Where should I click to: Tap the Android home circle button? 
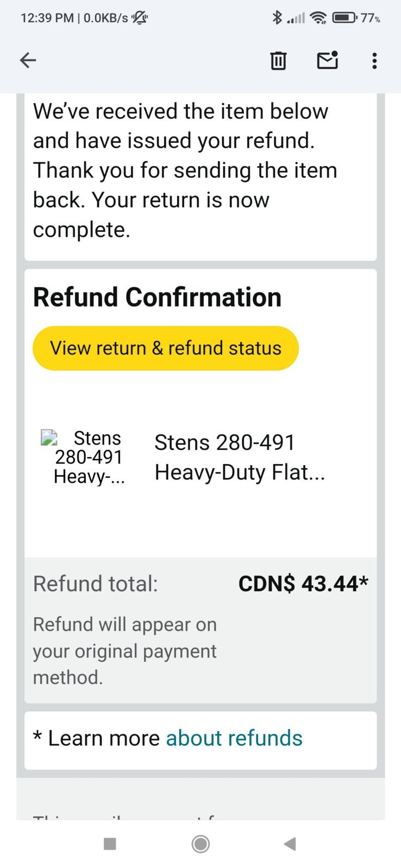click(200, 844)
